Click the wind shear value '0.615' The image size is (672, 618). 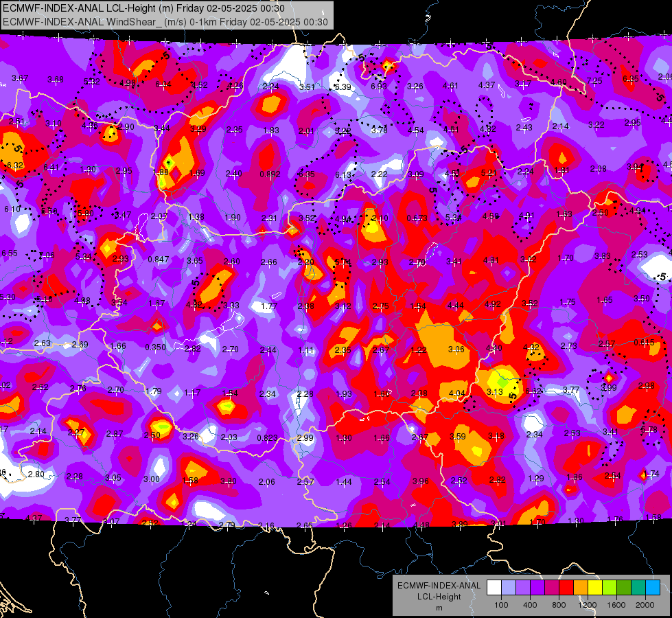(x=644, y=342)
